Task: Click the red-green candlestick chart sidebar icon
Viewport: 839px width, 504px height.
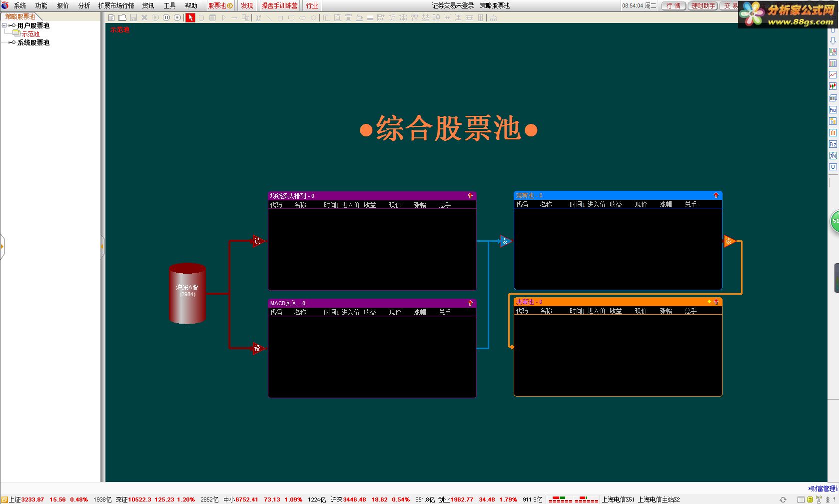Action: [x=833, y=86]
